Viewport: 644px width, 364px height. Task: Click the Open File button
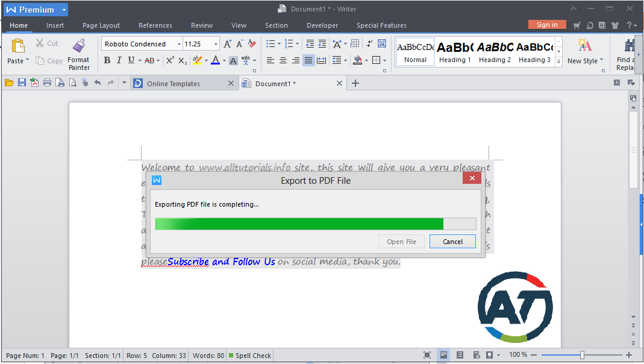pyautogui.click(x=401, y=242)
